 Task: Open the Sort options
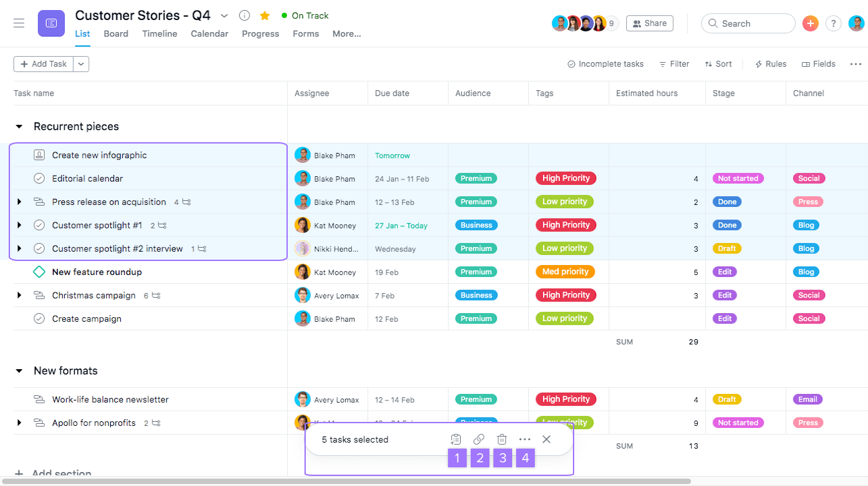pyautogui.click(x=718, y=63)
